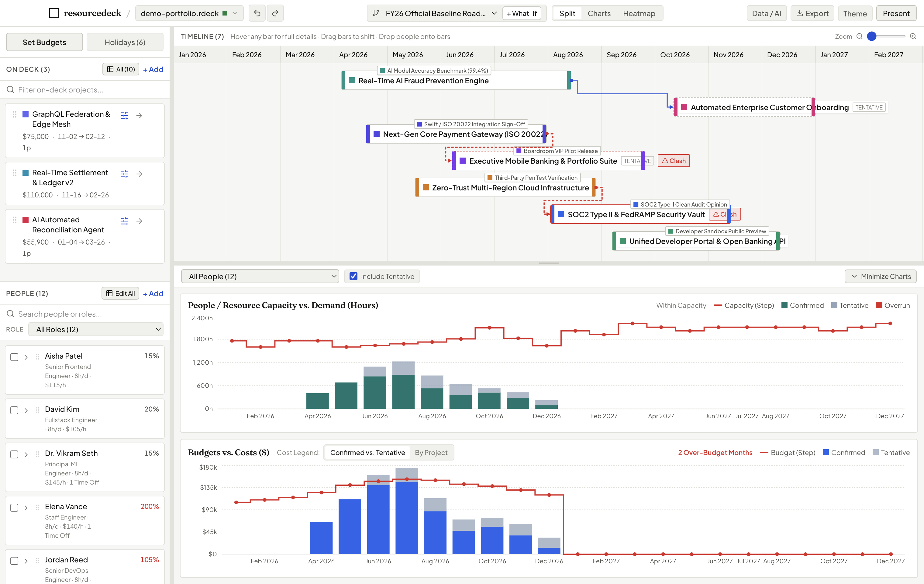Click the Set Budgets button
This screenshot has height=584, width=924.
pos(44,42)
